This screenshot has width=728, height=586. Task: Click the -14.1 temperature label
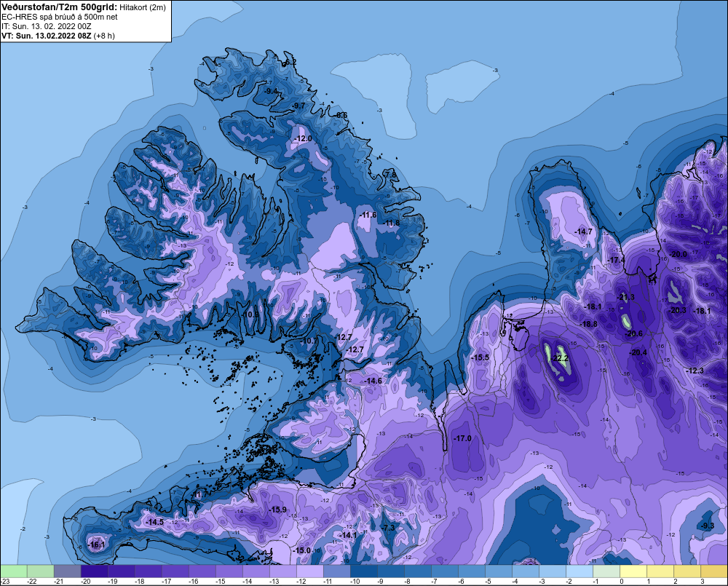coord(348,535)
